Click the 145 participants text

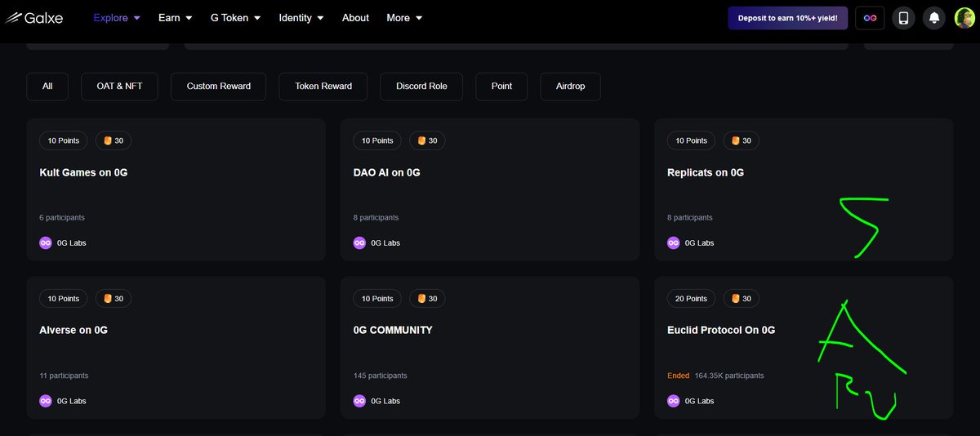tap(380, 376)
